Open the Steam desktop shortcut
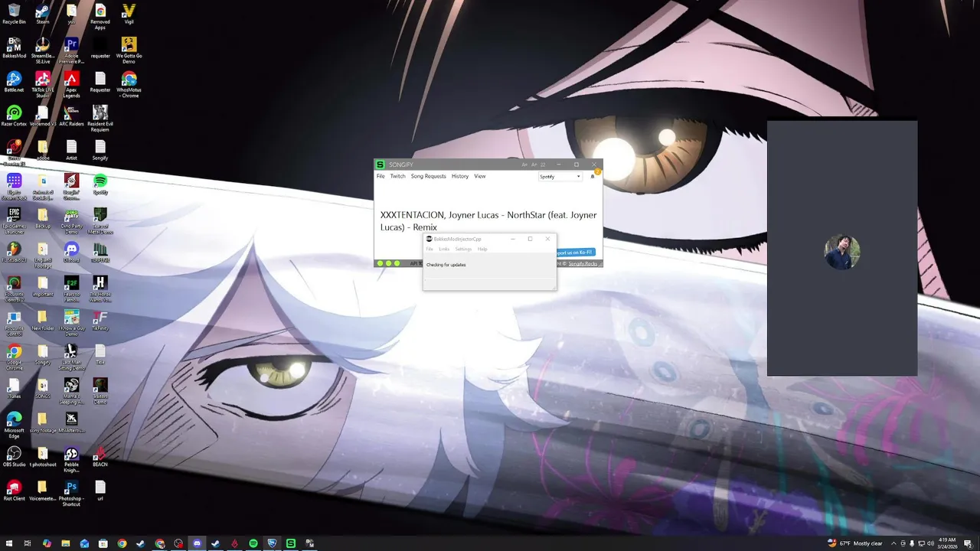 pyautogui.click(x=43, y=15)
